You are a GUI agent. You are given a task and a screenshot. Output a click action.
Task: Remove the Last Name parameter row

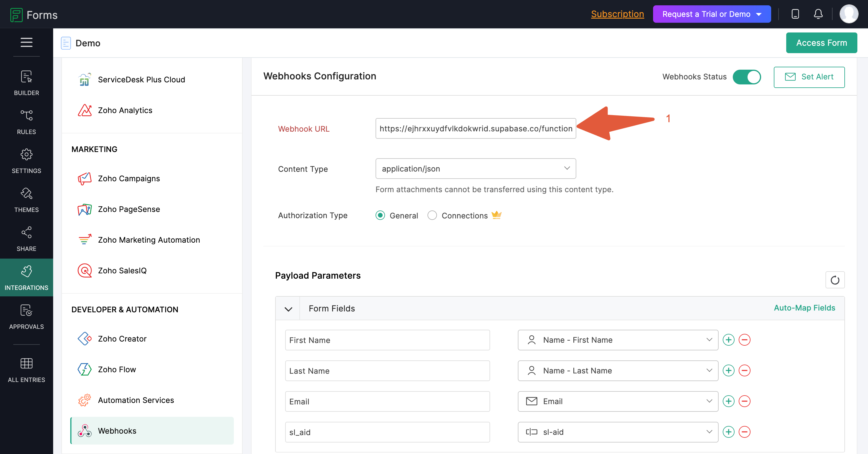(744, 370)
